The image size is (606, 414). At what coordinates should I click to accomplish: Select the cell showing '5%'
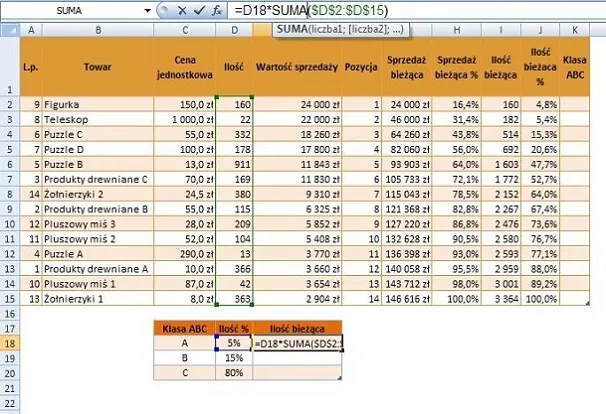234,343
